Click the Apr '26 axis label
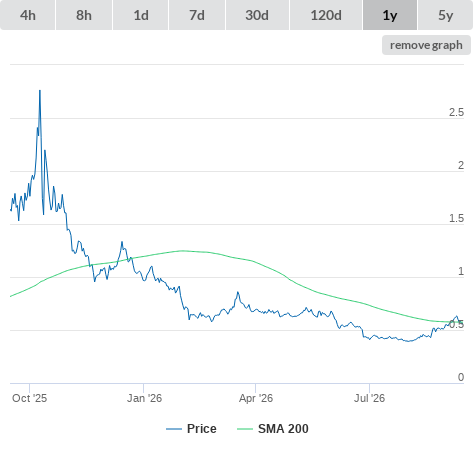The image size is (474, 455). [x=256, y=398]
